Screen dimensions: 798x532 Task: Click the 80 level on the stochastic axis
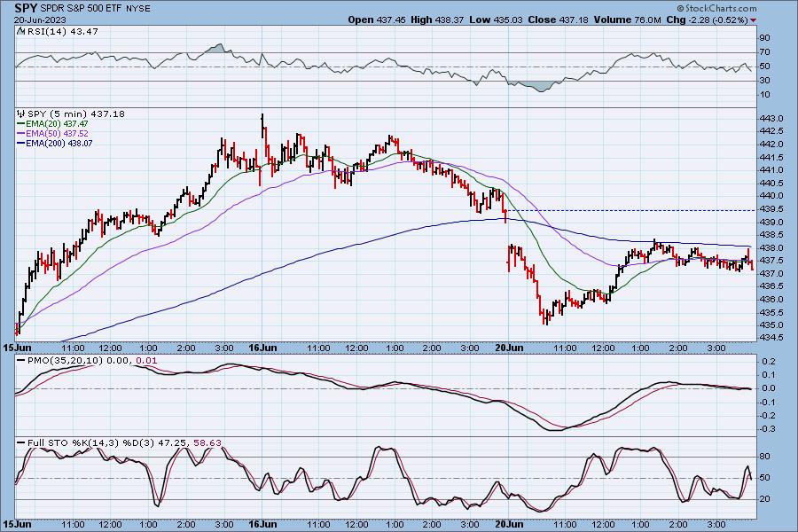pos(764,457)
